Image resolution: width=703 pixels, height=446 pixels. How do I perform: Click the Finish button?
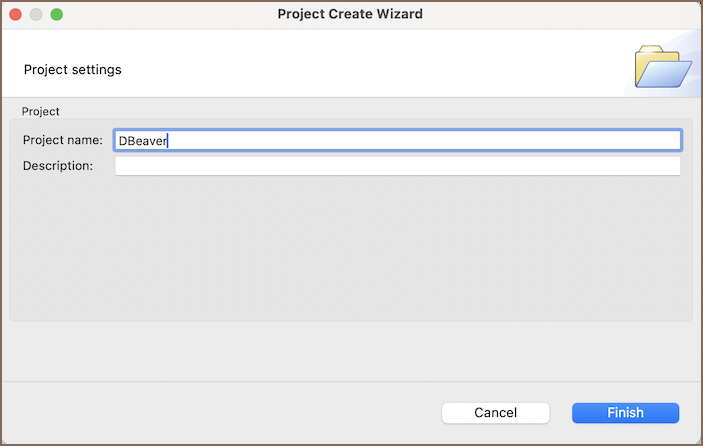(x=625, y=413)
